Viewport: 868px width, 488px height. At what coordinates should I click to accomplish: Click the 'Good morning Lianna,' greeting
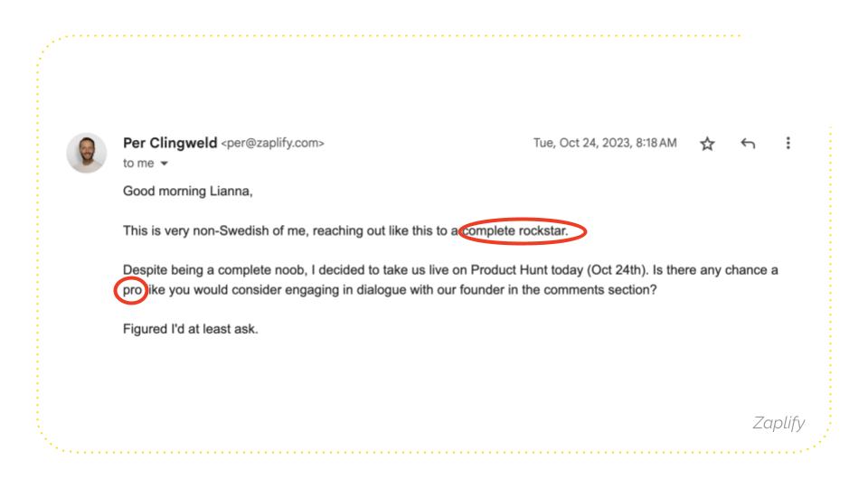click(x=188, y=192)
